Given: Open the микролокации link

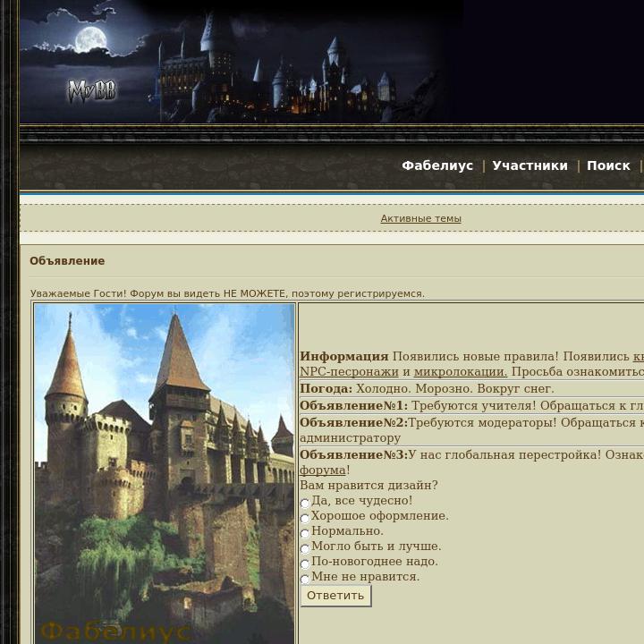Looking at the screenshot, I should 461,372.
